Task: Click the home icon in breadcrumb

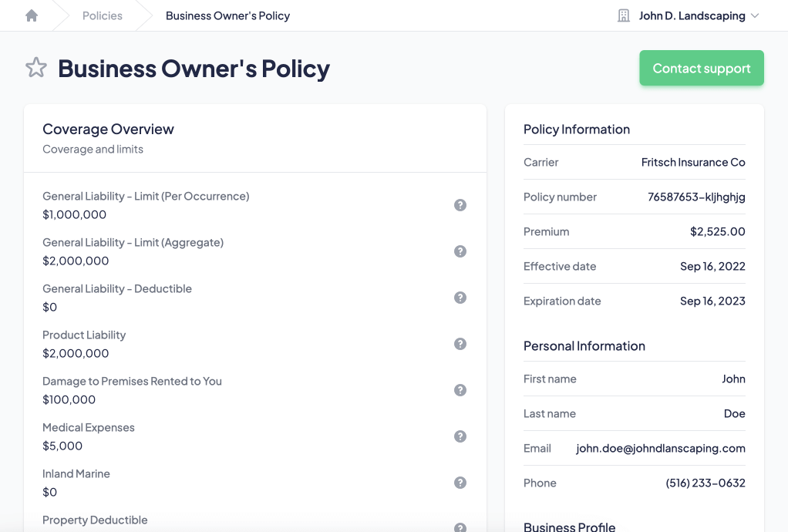Action: coord(32,15)
